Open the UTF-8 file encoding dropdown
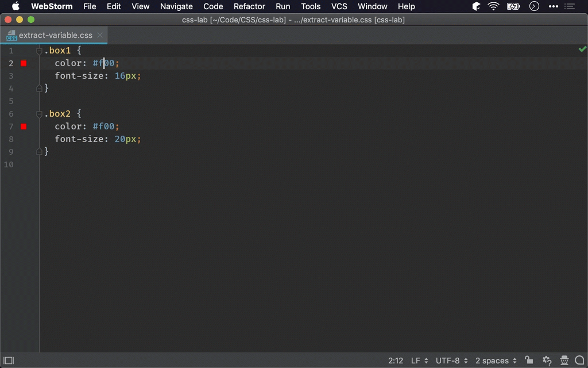588x368 pixels. (451, 361)
